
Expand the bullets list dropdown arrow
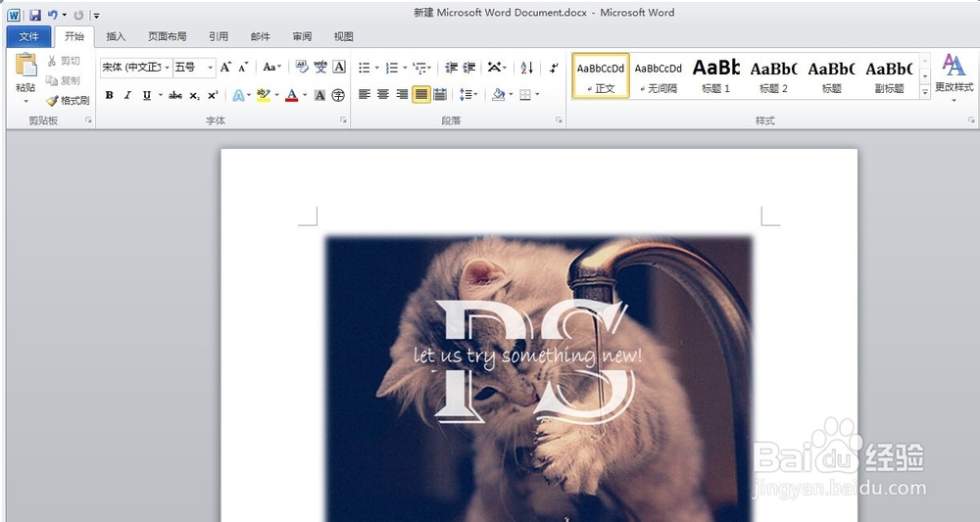377,68
